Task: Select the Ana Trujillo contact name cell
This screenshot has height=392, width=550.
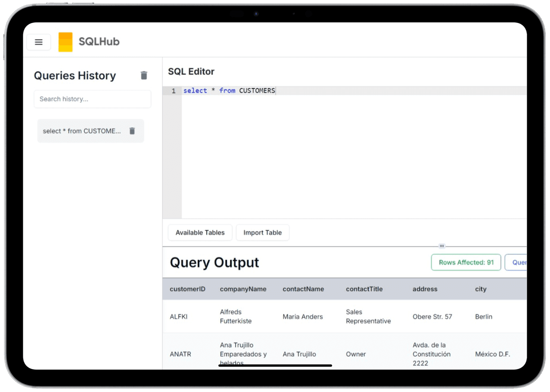Action: click(x=299, y=354)
